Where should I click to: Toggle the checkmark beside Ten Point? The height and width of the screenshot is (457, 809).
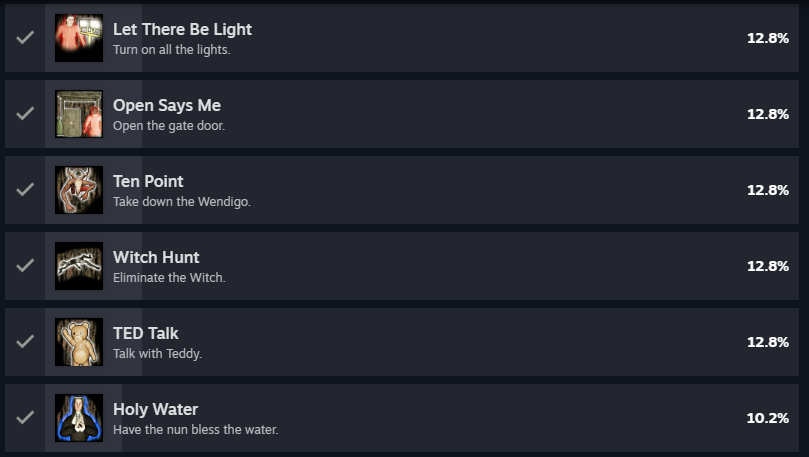pyautogui.click(x=25, y=190)
